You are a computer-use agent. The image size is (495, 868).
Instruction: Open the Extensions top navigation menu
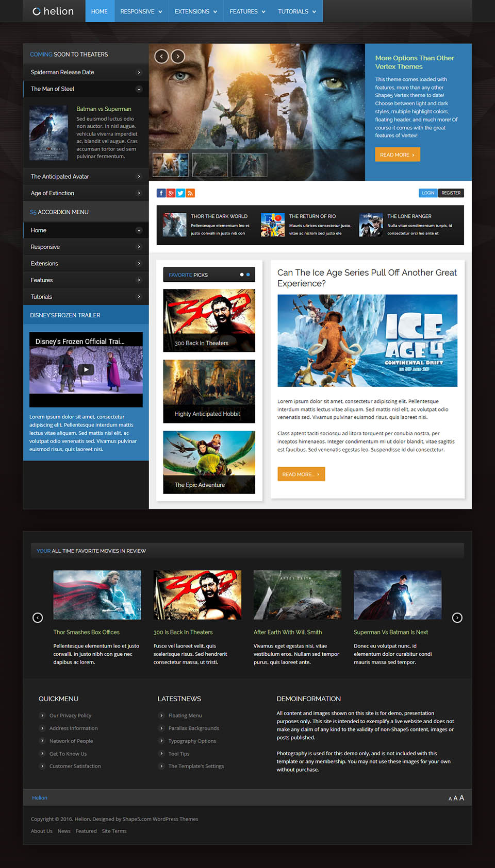[195, 11]
